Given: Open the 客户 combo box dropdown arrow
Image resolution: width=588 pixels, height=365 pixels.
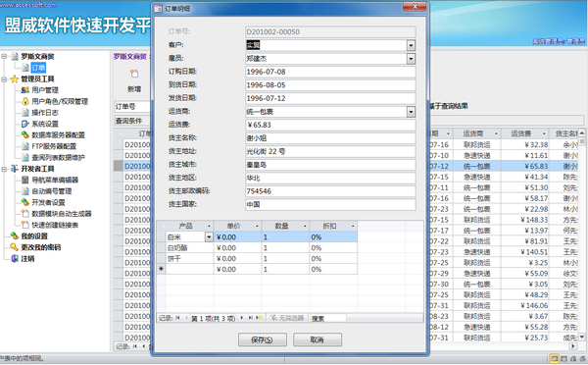Looking at the screenshot, I should 411,45.
